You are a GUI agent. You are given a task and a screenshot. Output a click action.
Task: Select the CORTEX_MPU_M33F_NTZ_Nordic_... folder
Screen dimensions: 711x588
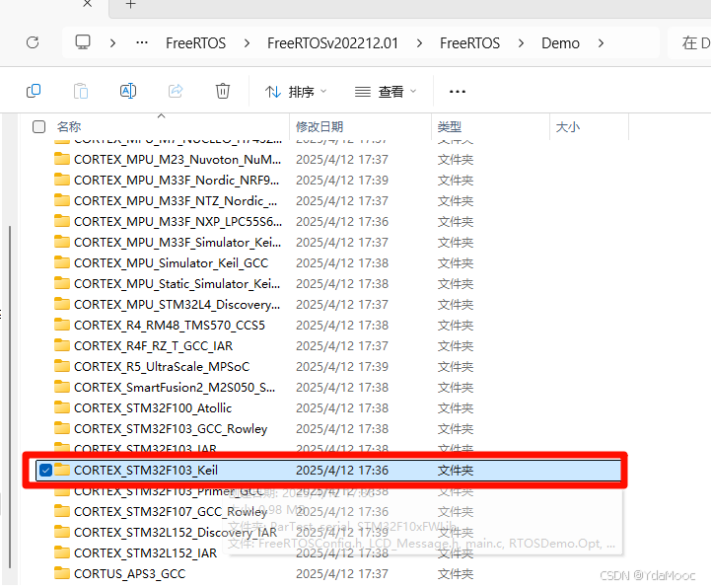176,201
